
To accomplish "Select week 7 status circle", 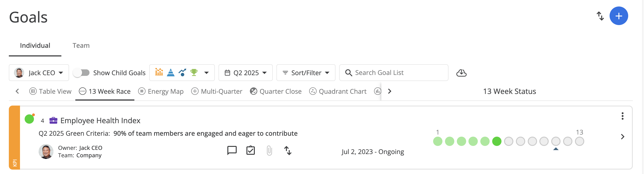I will [x=508, y=141].
